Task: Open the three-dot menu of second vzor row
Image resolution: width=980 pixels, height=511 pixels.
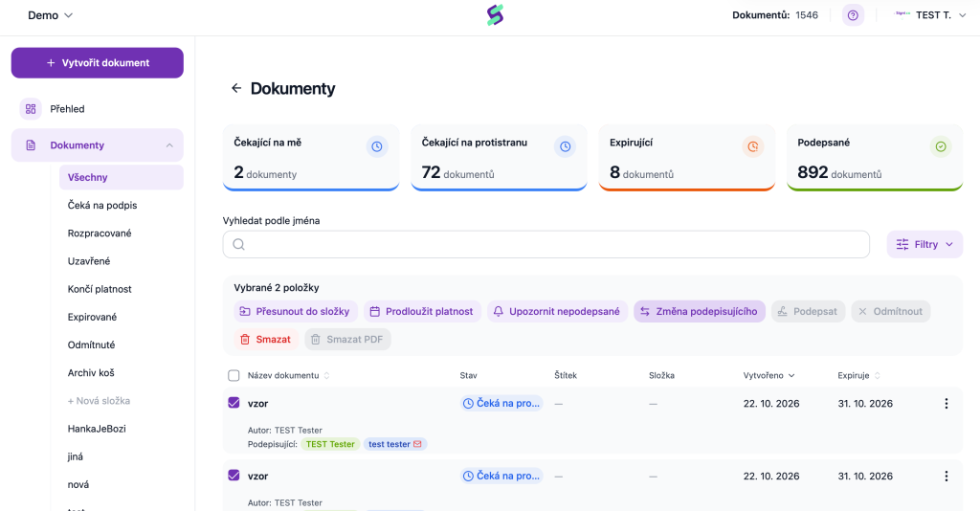Action: point(946,476)
